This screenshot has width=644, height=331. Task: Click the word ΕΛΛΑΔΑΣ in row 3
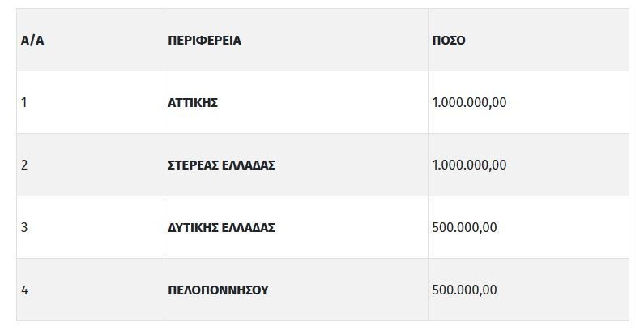coord(248,228)
